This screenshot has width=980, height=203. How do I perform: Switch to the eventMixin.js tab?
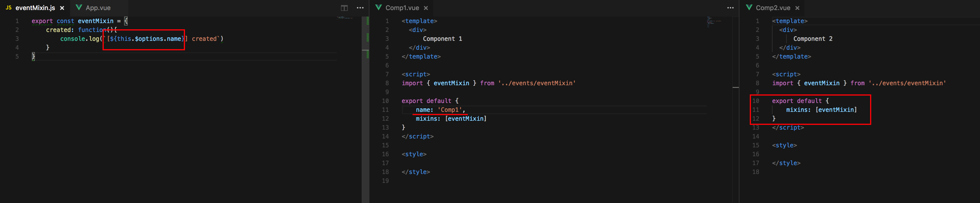point(35,8)
